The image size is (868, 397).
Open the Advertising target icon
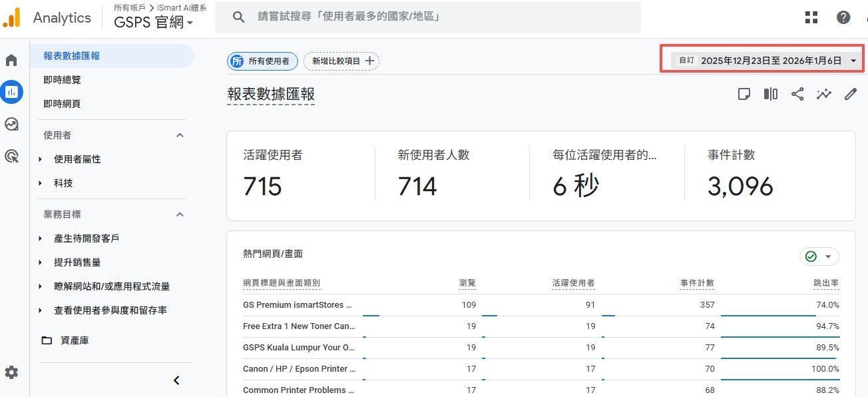[x=11, y=157]
